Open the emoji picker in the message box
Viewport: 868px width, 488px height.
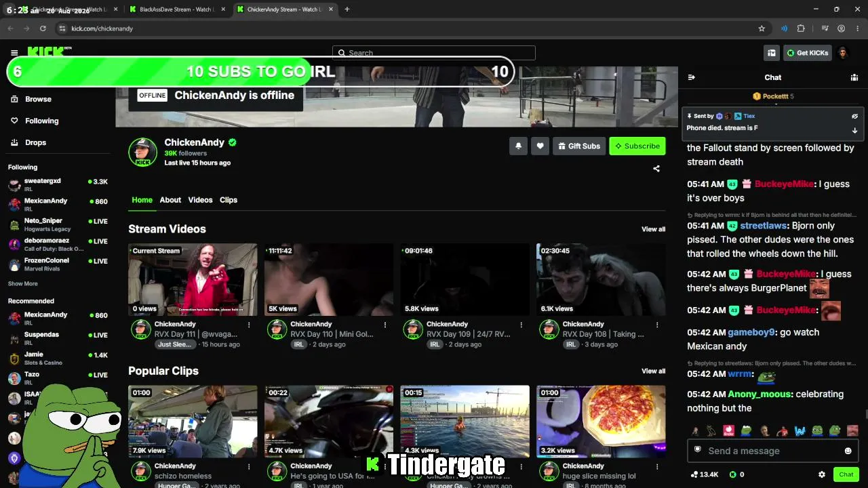tap(848, 451)
